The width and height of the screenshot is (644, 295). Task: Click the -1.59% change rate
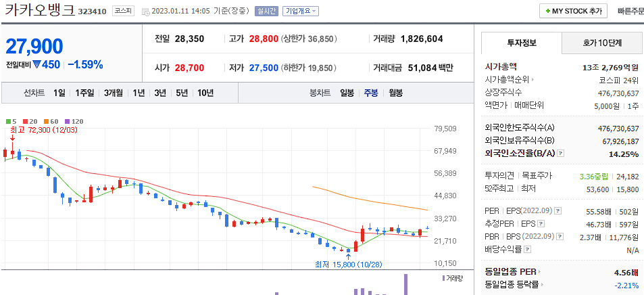[85, 64]
